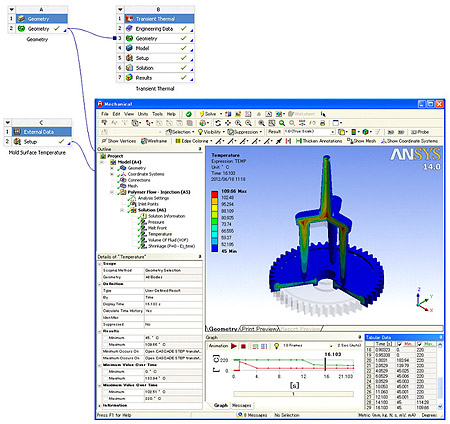Switch to the Print Preview tab
This screenshot has width=450, height=424.
pos(260,329)
